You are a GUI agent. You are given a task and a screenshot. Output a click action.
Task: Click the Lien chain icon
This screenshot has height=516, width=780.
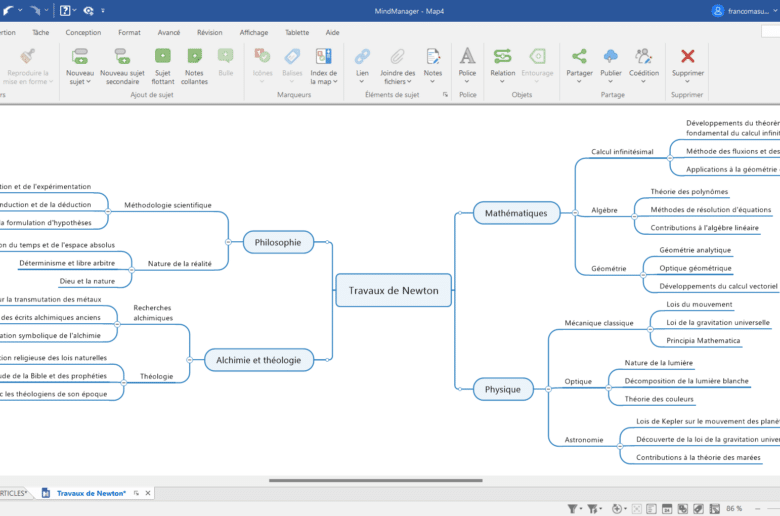(362, 57)
